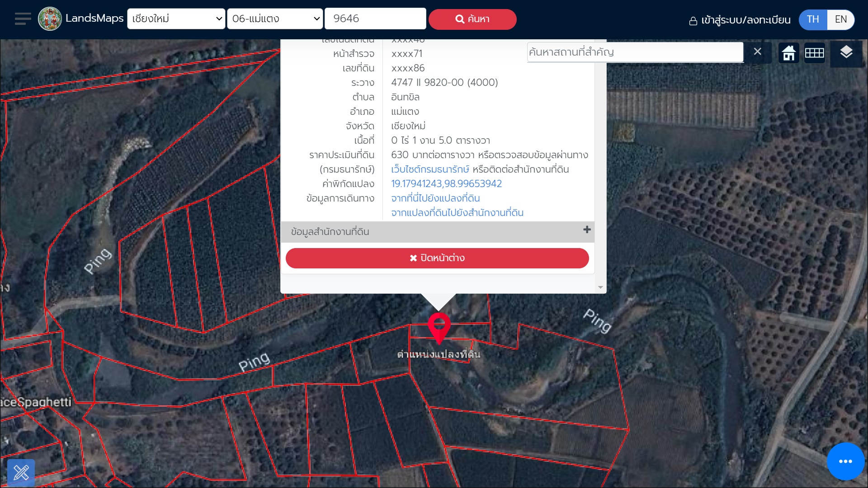Switch language to EN
The image size is (868, 488).
click(x=841, y=19)
